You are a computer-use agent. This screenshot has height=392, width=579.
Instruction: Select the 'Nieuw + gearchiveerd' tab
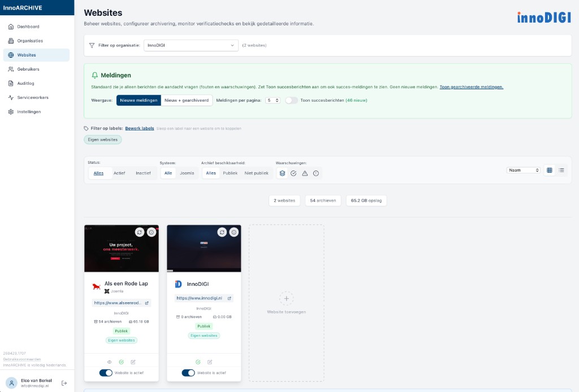pos(187,100)
